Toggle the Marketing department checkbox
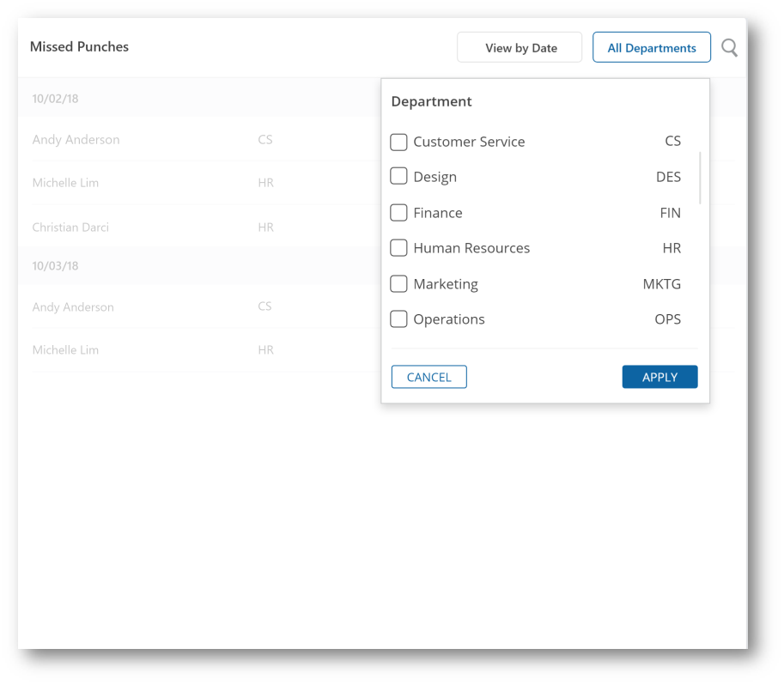 click(x=398, y=284)
